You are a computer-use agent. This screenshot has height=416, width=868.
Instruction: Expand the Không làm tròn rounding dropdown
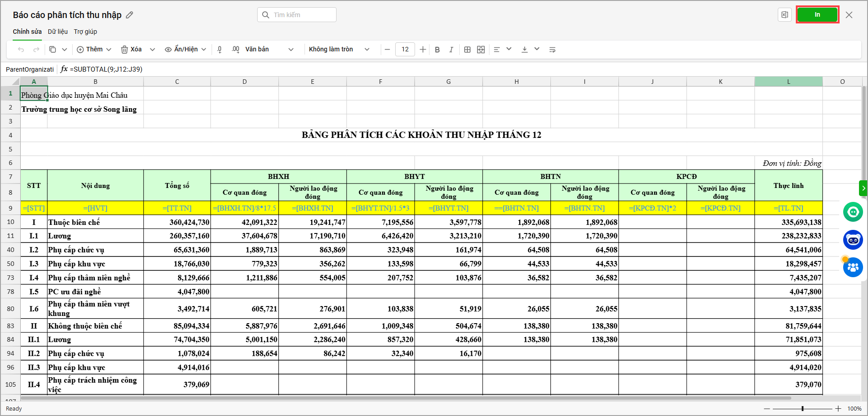(x=339, y=50)
